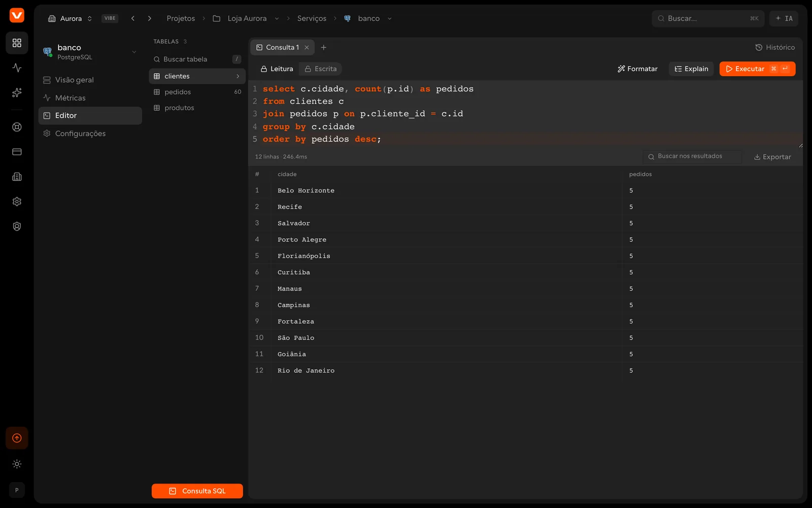The image size is (812, 508).
Task: Click the Explain button
Action: [691, 69]
